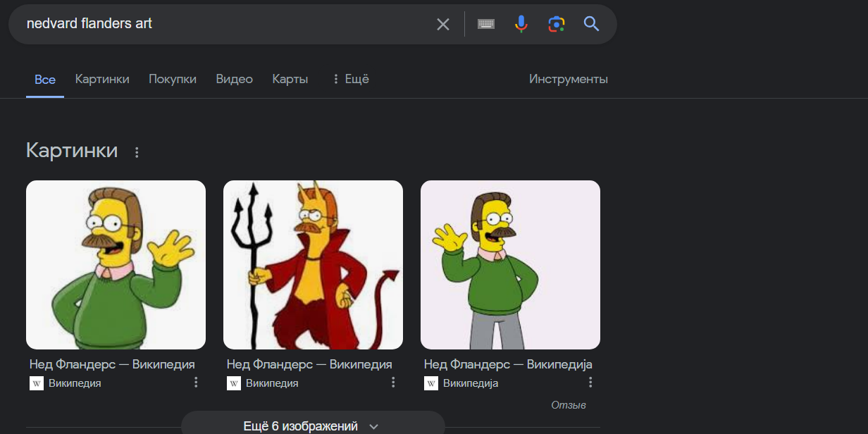The image size is (868, 434).
Task: Open the full-body Ned Flanders image
Action: 510,265
